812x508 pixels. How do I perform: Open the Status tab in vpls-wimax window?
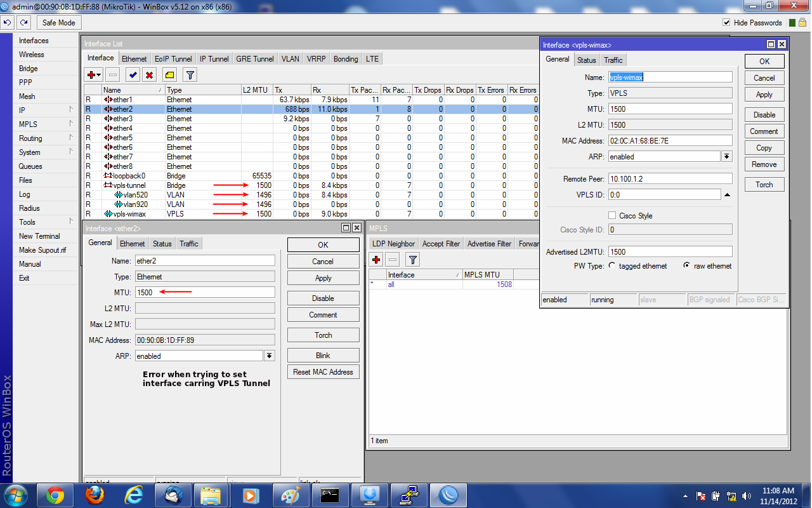click(x=587, y=60)
